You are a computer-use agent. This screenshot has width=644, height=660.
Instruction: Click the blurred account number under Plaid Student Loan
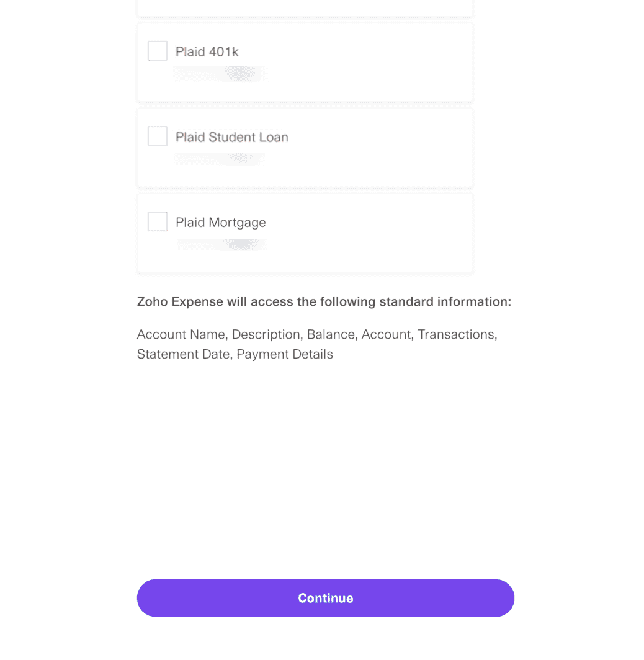click(220, 159)
